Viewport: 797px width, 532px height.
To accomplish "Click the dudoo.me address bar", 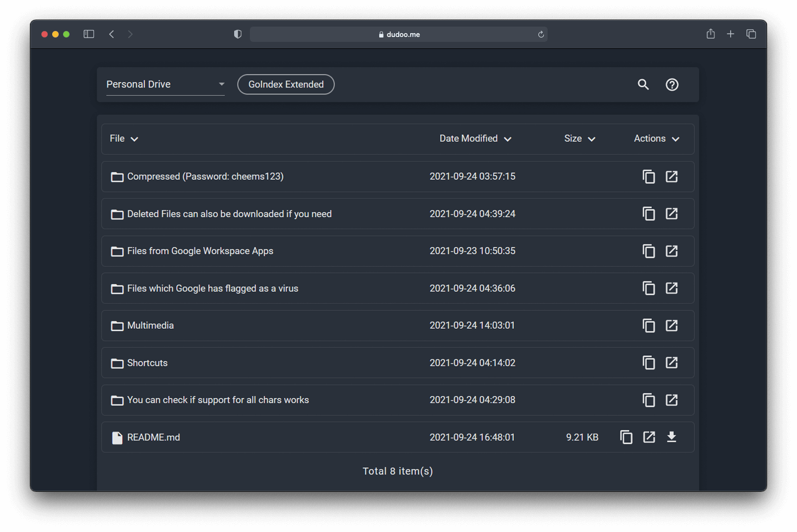I will (x=399, y=34).
